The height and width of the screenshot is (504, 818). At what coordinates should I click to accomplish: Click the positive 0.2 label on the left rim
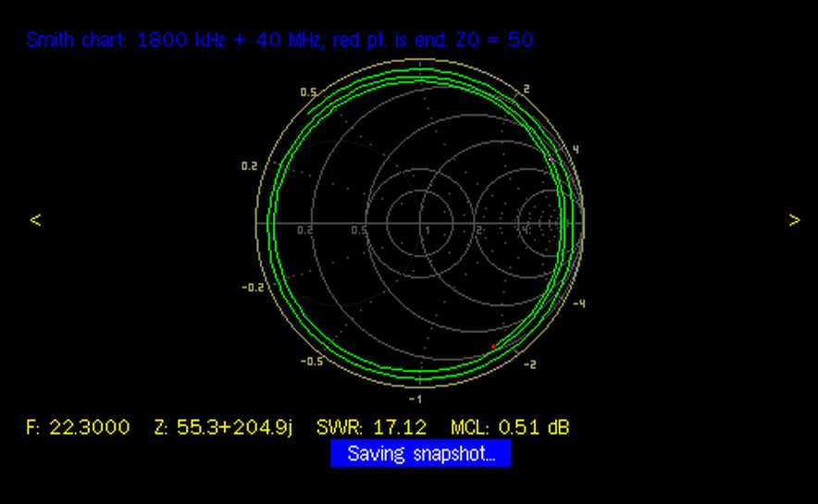point(249,166)
